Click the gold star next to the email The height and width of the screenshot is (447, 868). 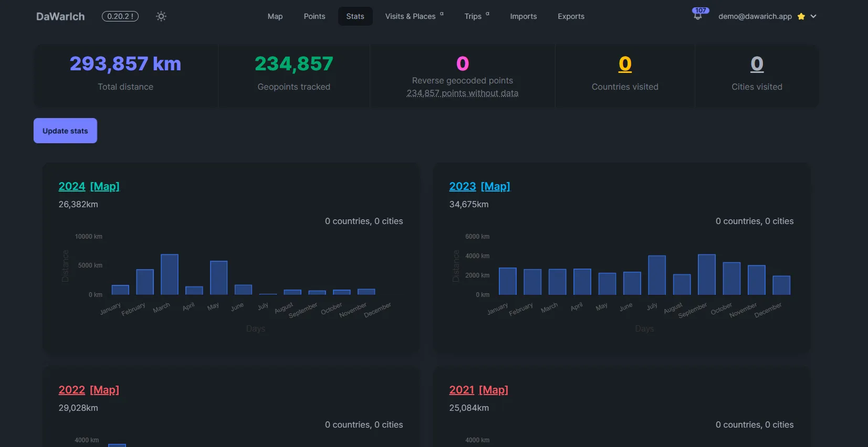click(801, 16)
